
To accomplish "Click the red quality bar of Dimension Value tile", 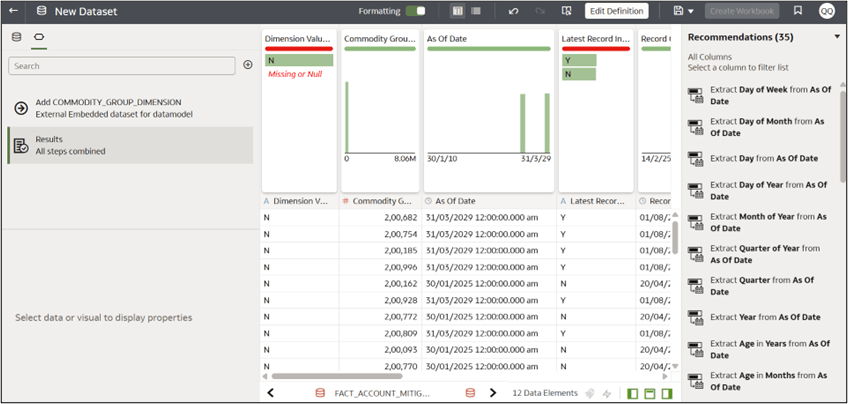I will point(299,49).
